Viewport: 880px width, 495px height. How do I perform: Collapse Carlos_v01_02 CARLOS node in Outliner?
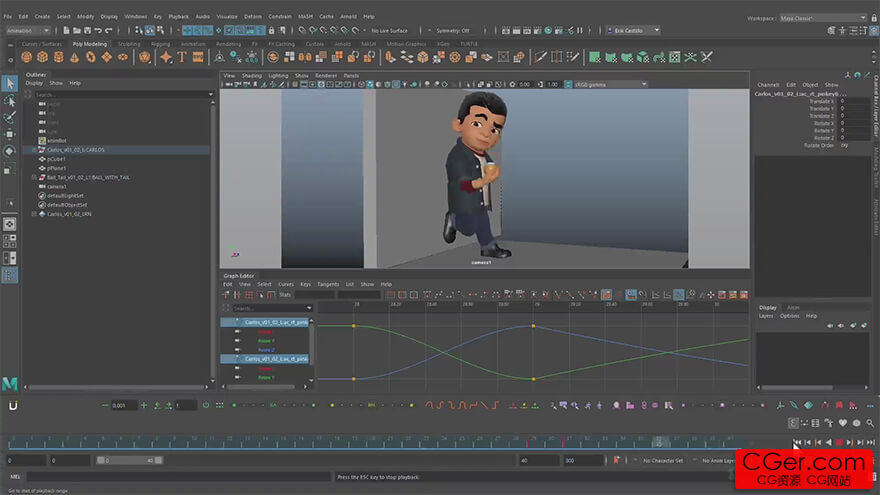34,150
